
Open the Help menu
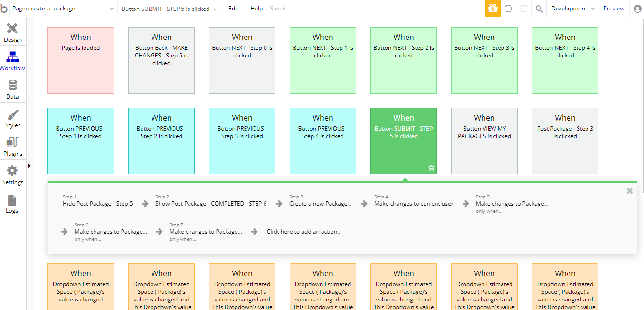256,9
